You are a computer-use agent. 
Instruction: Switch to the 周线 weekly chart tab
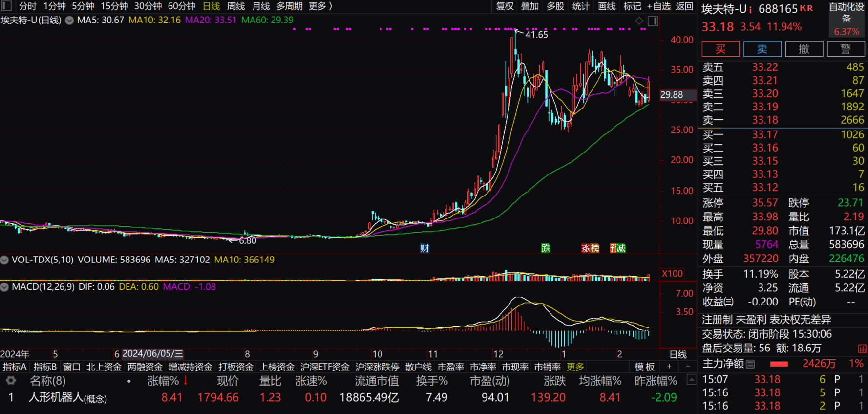tap(235, 6)
